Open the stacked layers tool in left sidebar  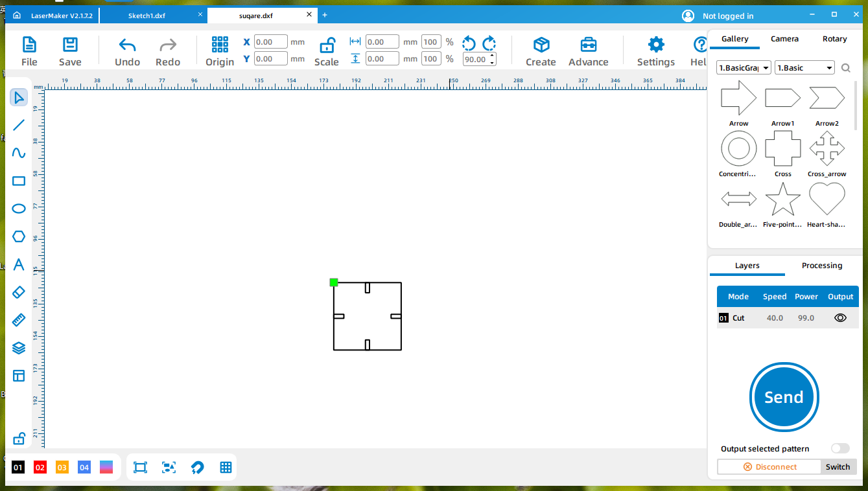(19, 348)
